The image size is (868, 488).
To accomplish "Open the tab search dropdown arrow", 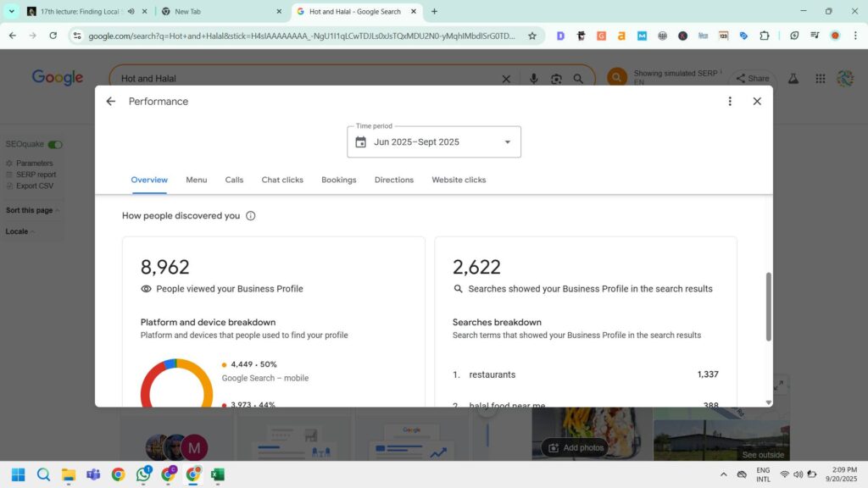I will click(x=12, y=12).
